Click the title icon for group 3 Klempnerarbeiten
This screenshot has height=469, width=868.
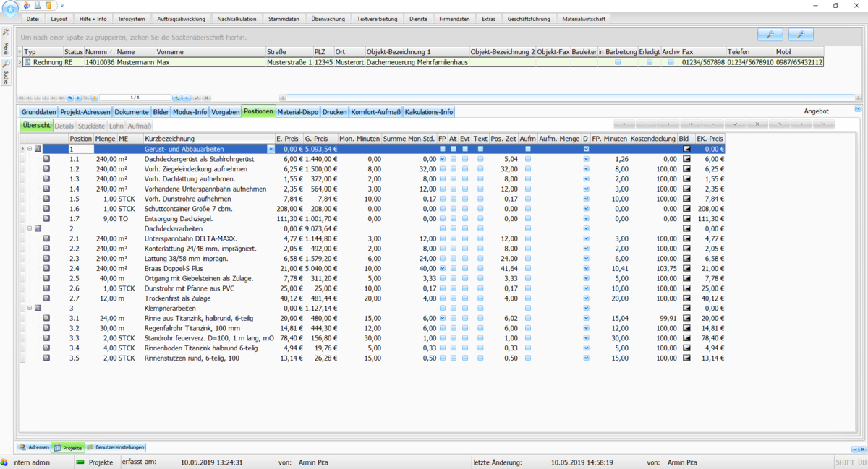pyautogui.click(x=38, y=308)
